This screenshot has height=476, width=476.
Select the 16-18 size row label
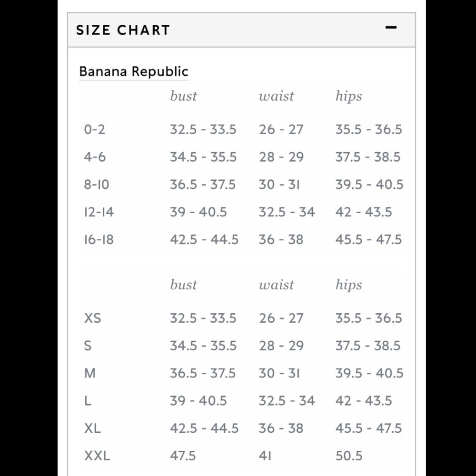point(99,240)
